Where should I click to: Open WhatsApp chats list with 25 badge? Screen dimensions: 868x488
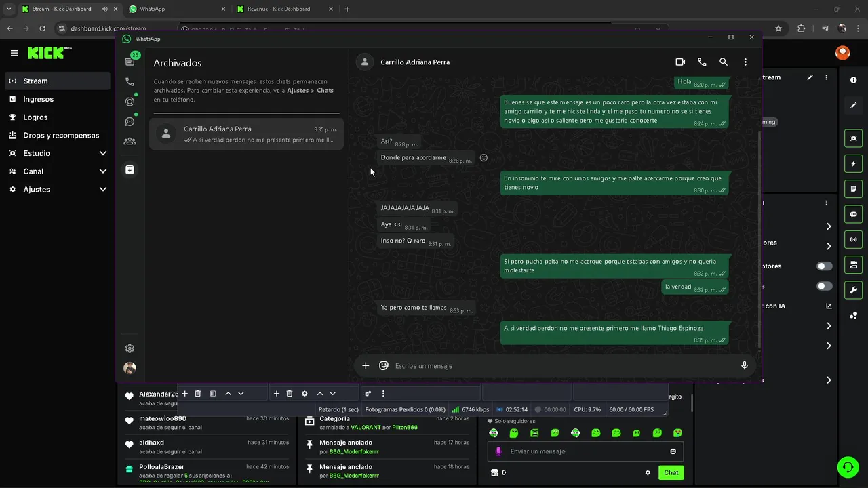coord(130,62)
